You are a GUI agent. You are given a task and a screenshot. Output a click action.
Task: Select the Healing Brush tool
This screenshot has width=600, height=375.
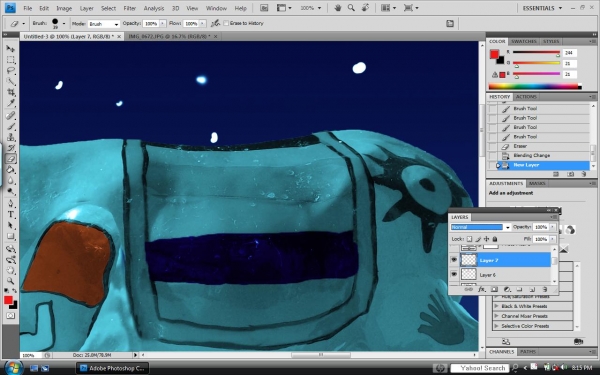10,116
